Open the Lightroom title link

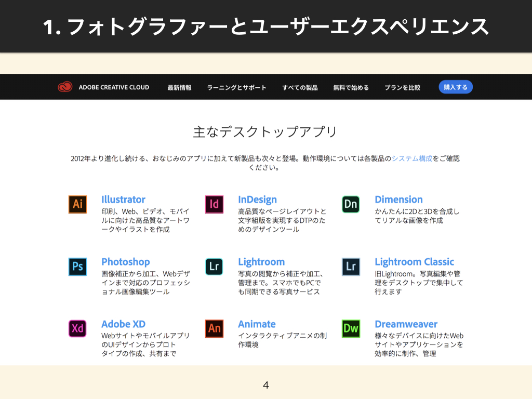pyautogui.click(x=261, y=262)
